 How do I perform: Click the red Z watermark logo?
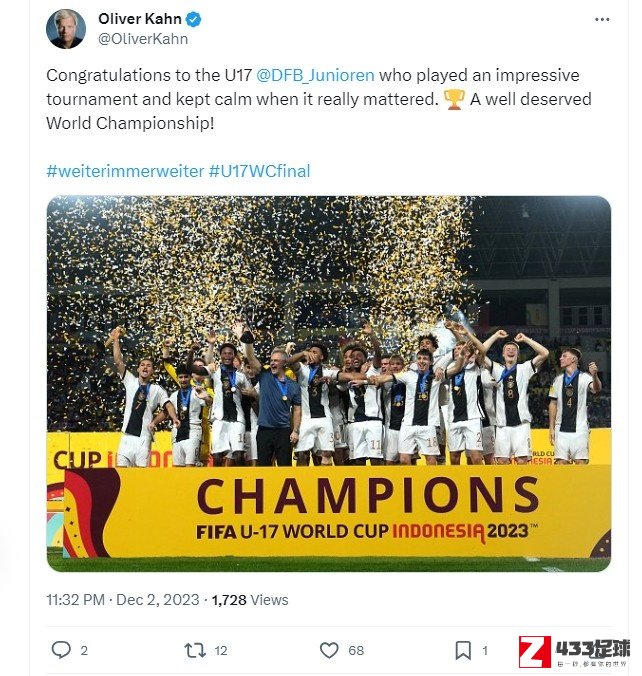pos(535,652)
